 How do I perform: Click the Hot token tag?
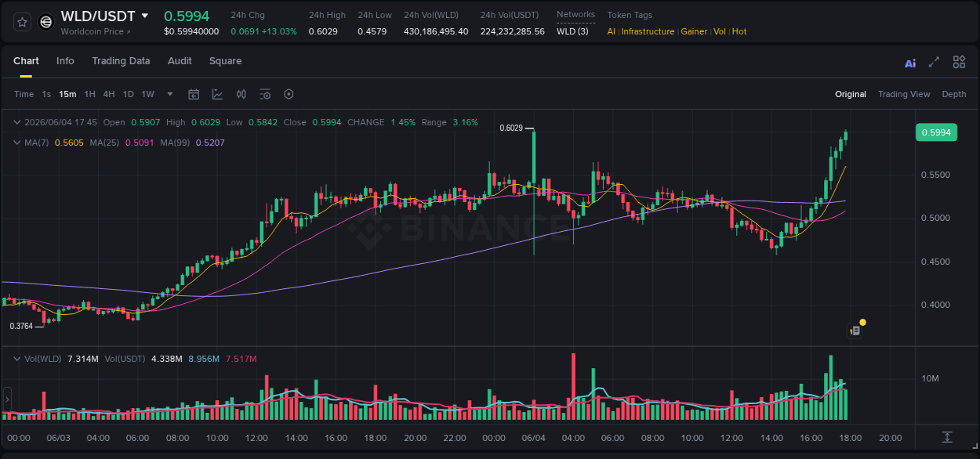(x=739, y=31)
